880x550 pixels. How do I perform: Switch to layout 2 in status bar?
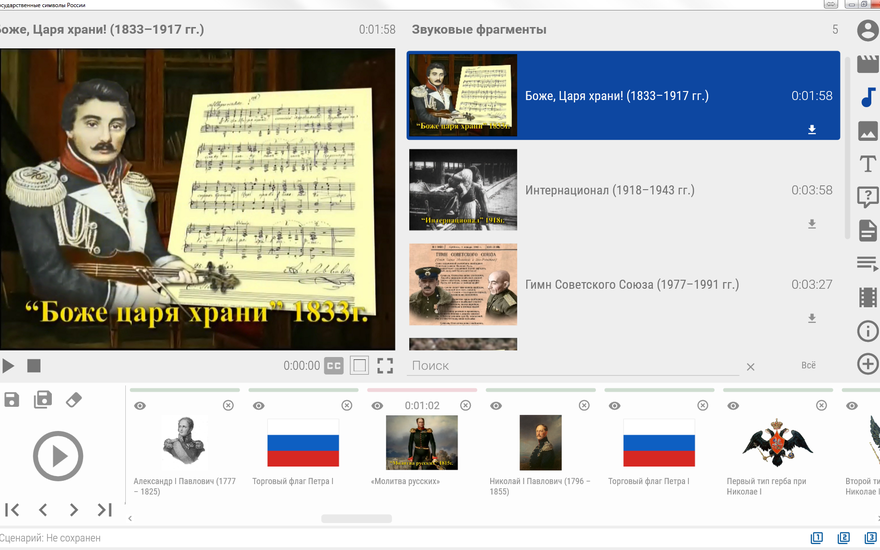click(844, 538)
